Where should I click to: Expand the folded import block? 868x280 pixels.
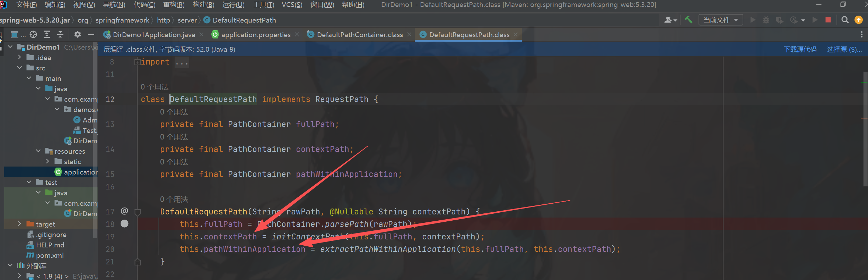[137, 62]
